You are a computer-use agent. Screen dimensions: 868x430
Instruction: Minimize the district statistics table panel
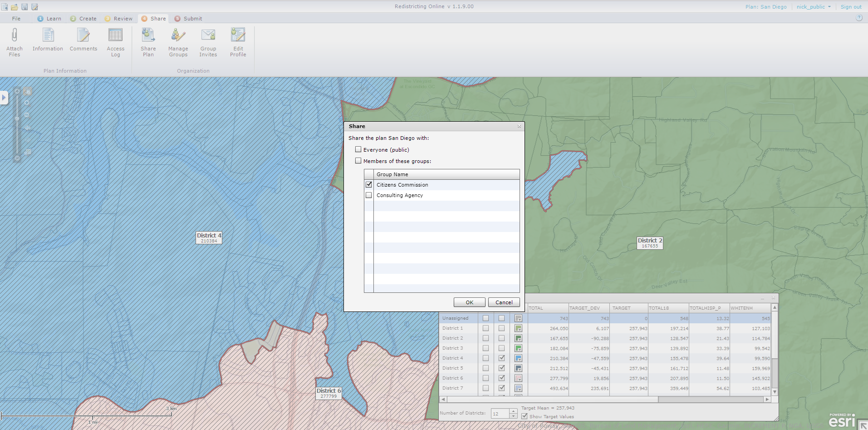762,298
